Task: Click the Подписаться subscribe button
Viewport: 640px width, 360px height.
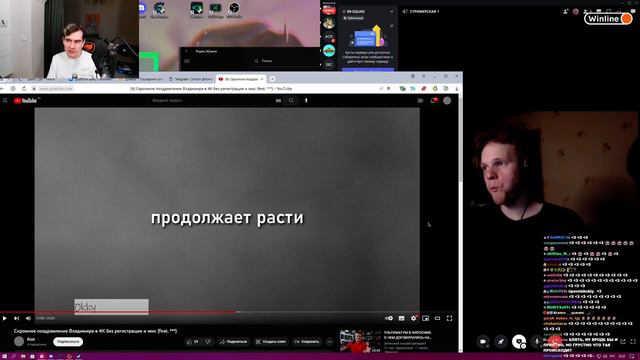Action: (x=68, y=342)
